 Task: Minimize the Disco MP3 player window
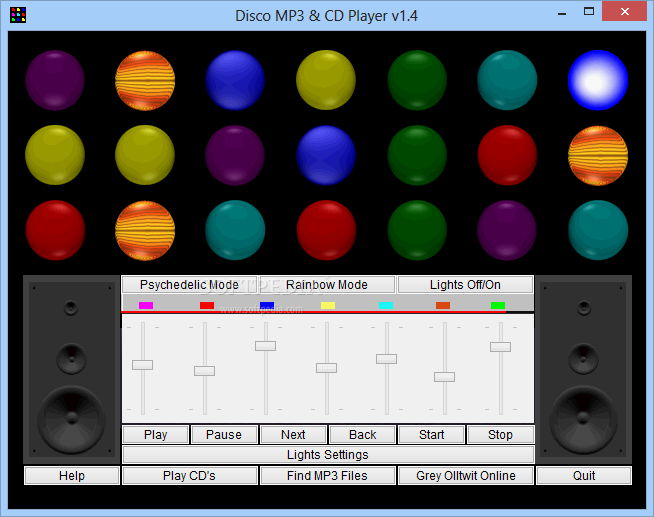click(562, 14)
